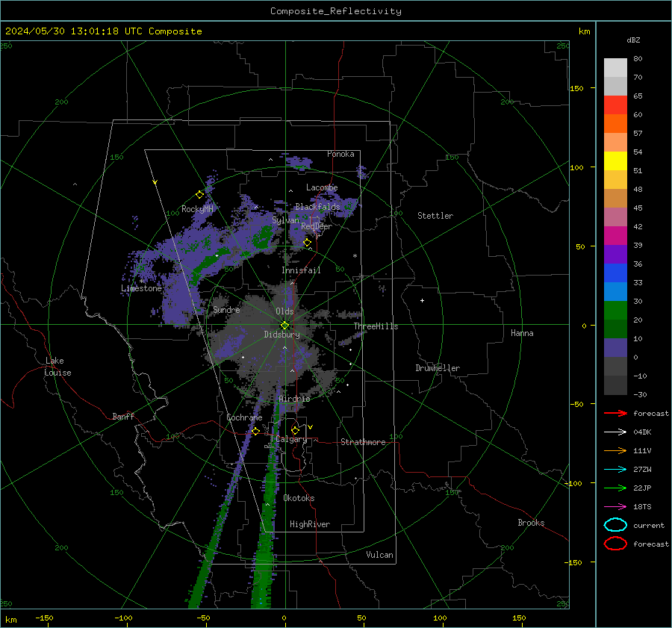Select the purple 36-39 dBZ swatch
Image resolution: width=672 pixels, height=628 pixels.
coord(615,254)
